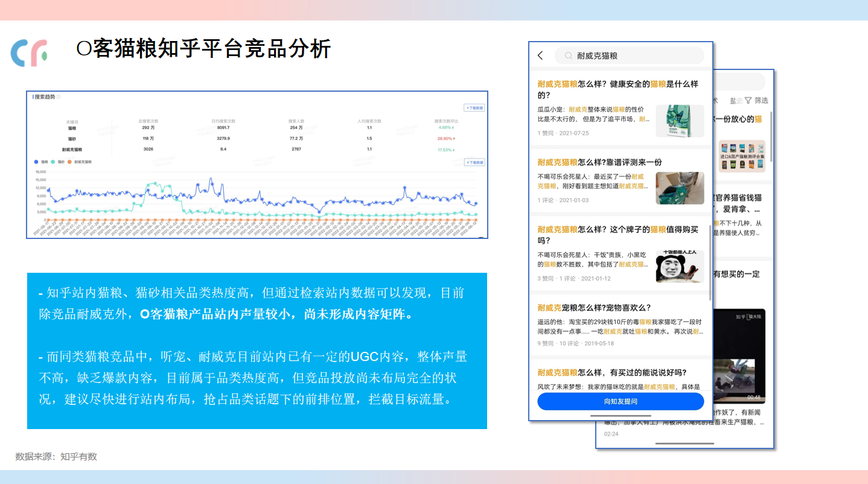Screen dimensions: 868x484
Task: Click the help question mark beside 搜索趋势
Action: pyautogui.click(x=59, y=97)
